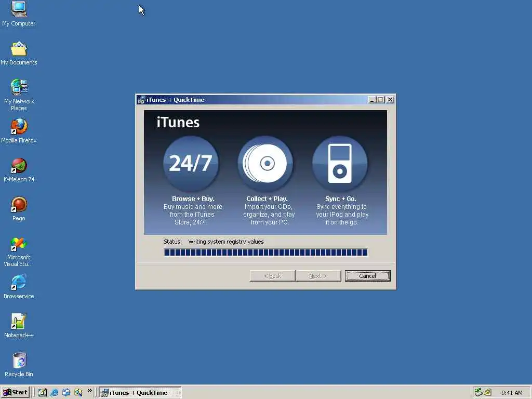The width and height of the screenshot is (532, 399).
Task: Open the Show Desktop quick launch icon
Action: pos(43,393)
